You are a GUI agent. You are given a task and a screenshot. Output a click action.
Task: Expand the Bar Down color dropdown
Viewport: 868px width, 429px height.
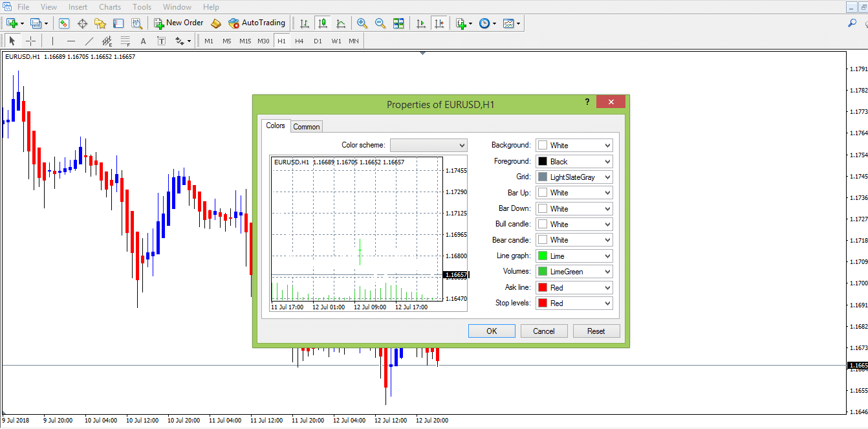[x=574, y=208]
